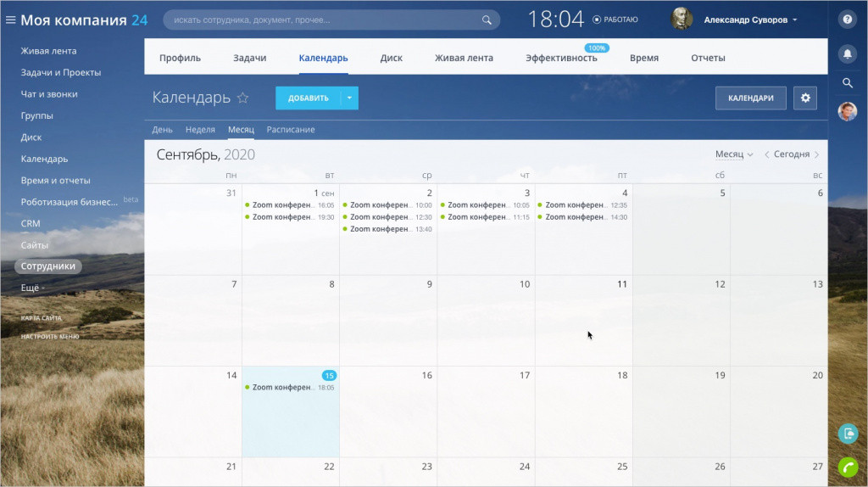Switch to the Задачи tab
Viewport: 868px width, 487px height.
[x=250, y=58]
